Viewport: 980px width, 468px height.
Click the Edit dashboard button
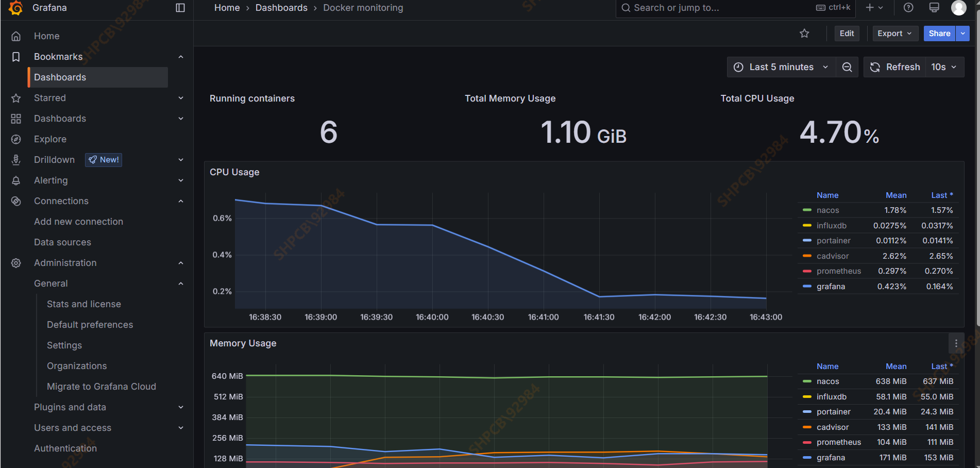tap(847, 34)
